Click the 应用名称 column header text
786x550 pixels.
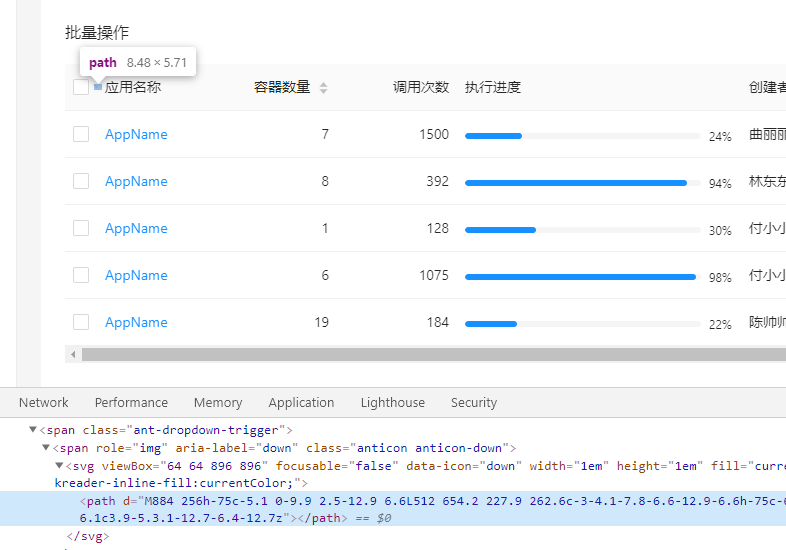pyautogui.click(x=133, y=87)
